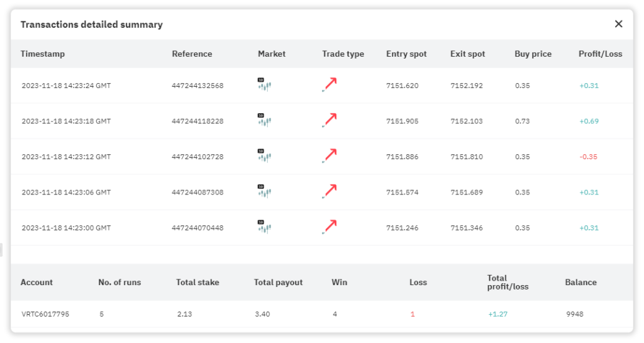Click reference number 447244102728
644x343 pixels.
pyautogui.click(x=197, y=157)
